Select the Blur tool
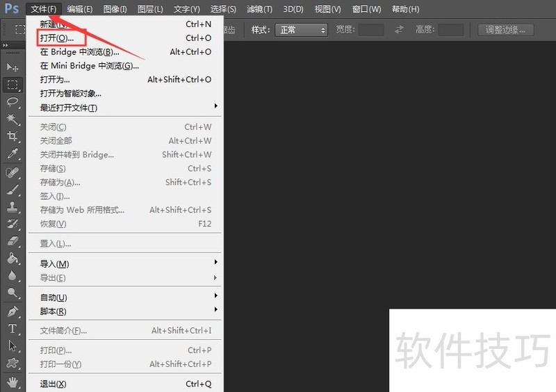 pos(13,275)
